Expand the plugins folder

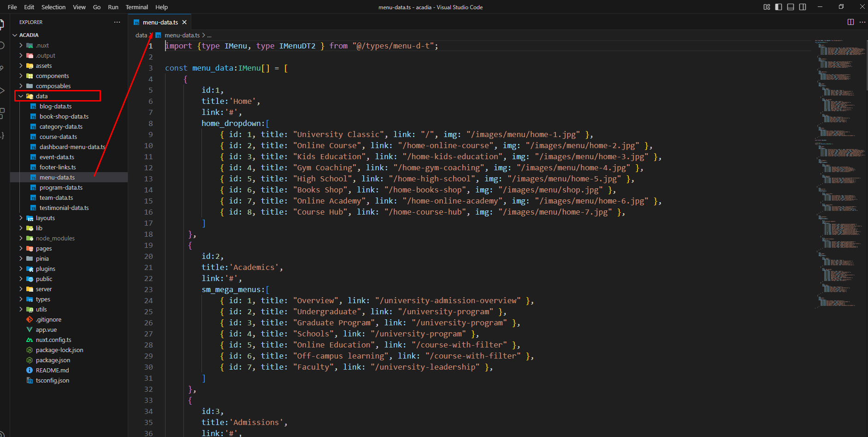tap(69, 269)
